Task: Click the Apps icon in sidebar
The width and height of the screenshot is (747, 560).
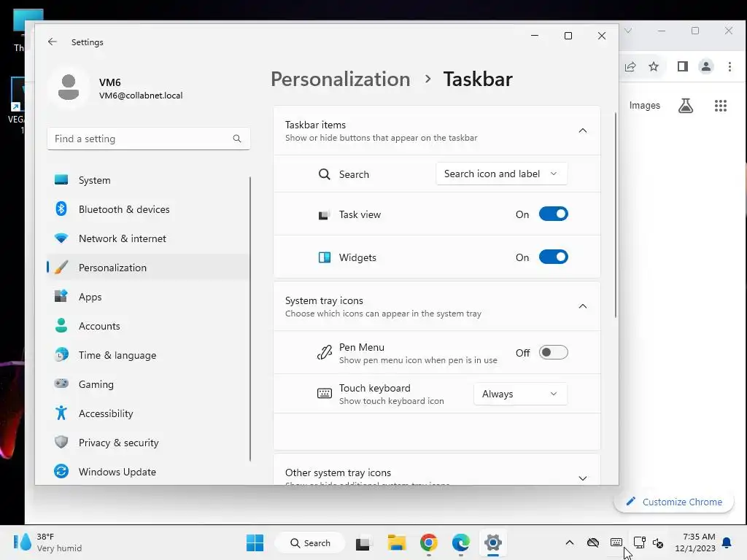Action: [61, 296]
